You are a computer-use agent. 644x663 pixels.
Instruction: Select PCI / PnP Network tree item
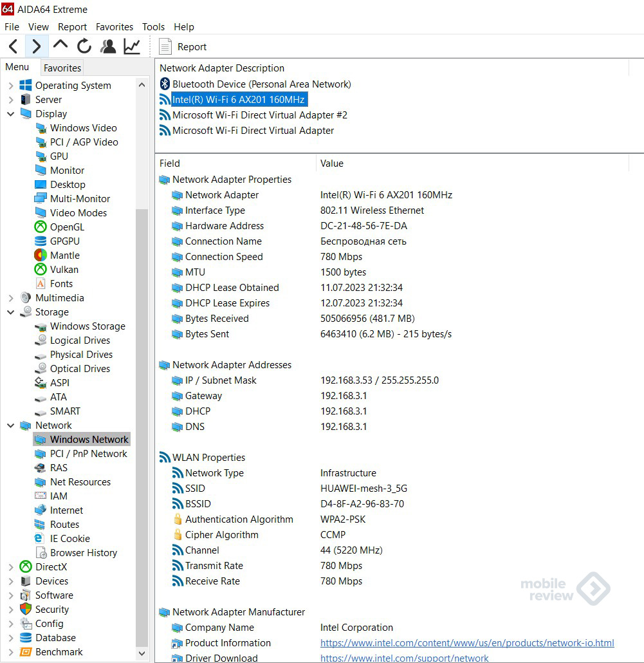coord(88,454)
